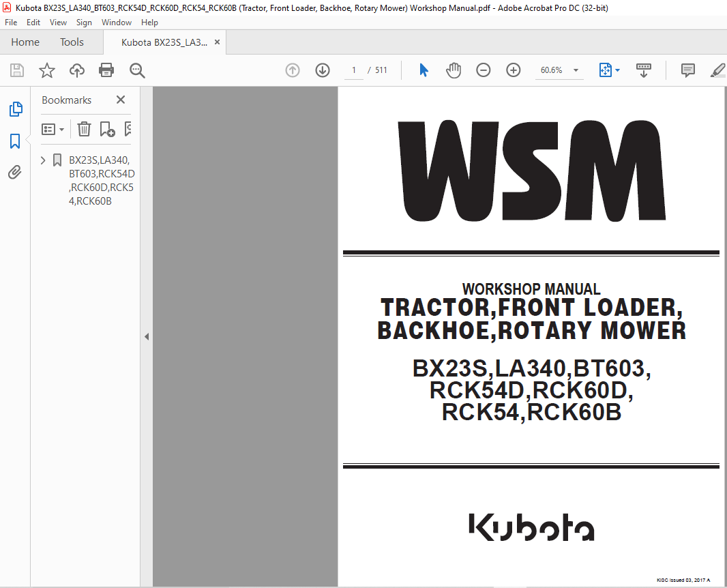Click the page number field
Viewport: 727px width, 588px height.
pyautogui.click(x=354, y=70)
